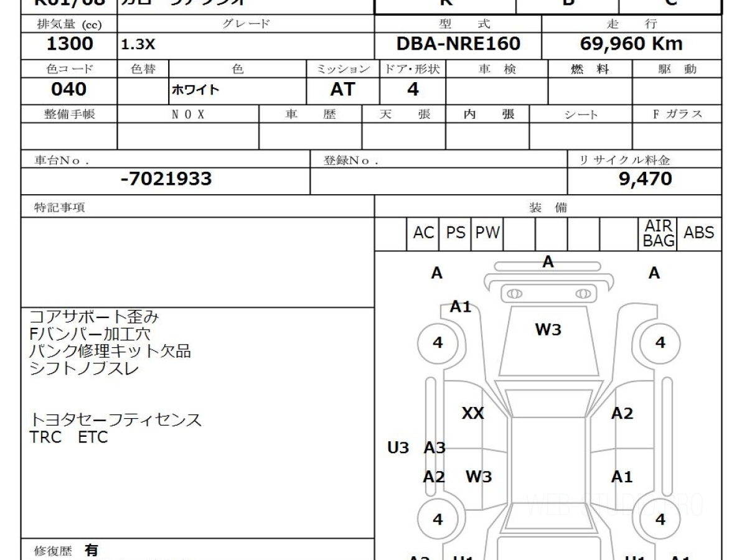Click the Fガラス header
The height and width of the screenshot is (560, 747).
click(677, 114)
